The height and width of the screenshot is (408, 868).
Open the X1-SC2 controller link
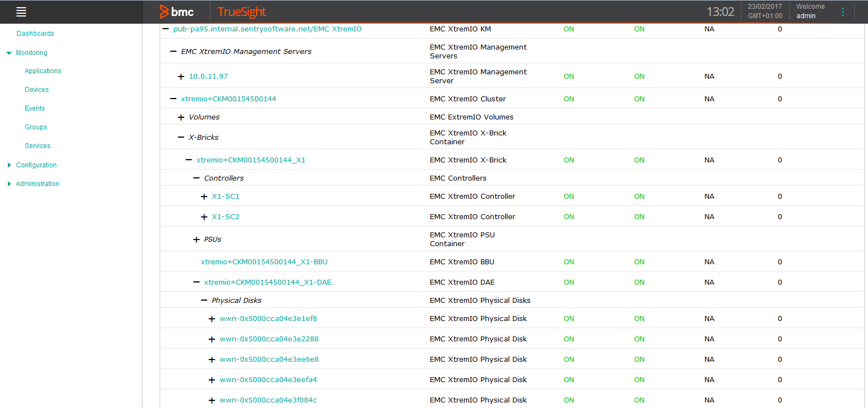pos(226,217)
